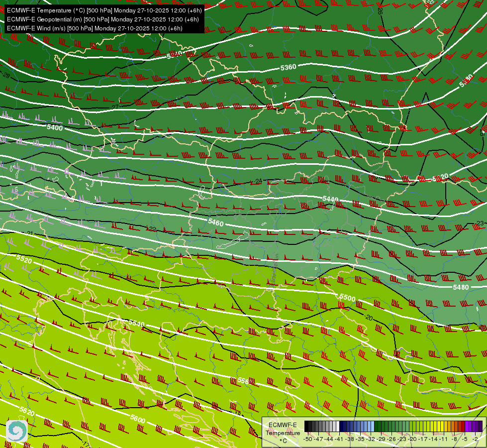487x448 pixels.
Task: Click the -21 isotherm label on the map
Action: [29, 233]
